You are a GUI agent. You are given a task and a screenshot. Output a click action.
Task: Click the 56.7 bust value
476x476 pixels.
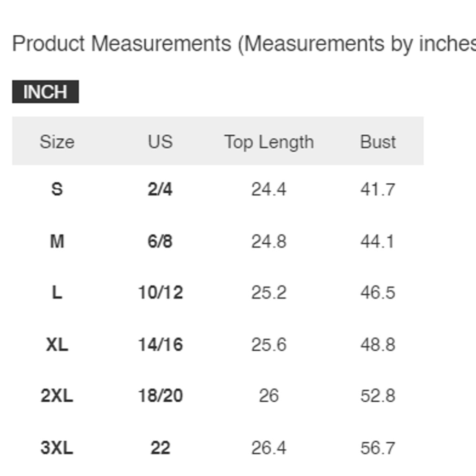(x=377, y=448)
